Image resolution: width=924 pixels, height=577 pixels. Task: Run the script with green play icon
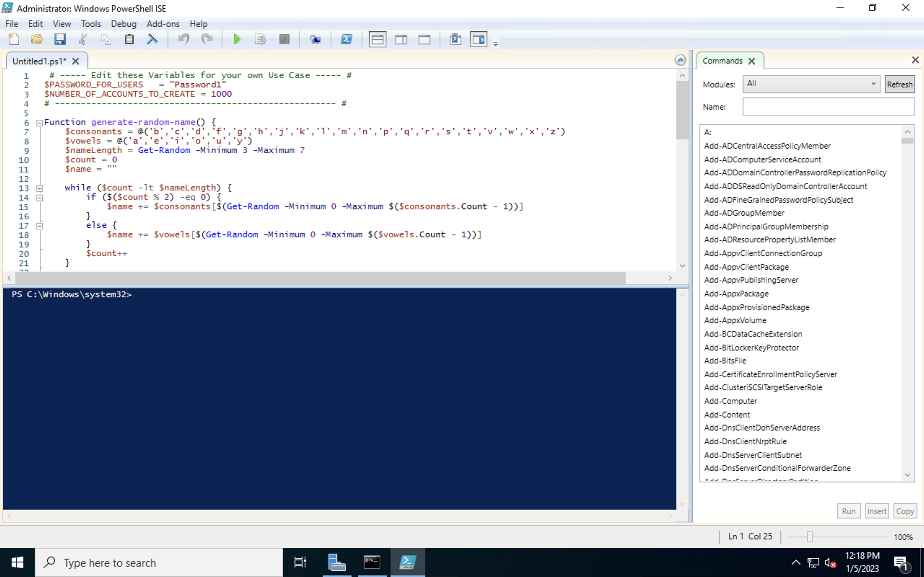(237, 39)
